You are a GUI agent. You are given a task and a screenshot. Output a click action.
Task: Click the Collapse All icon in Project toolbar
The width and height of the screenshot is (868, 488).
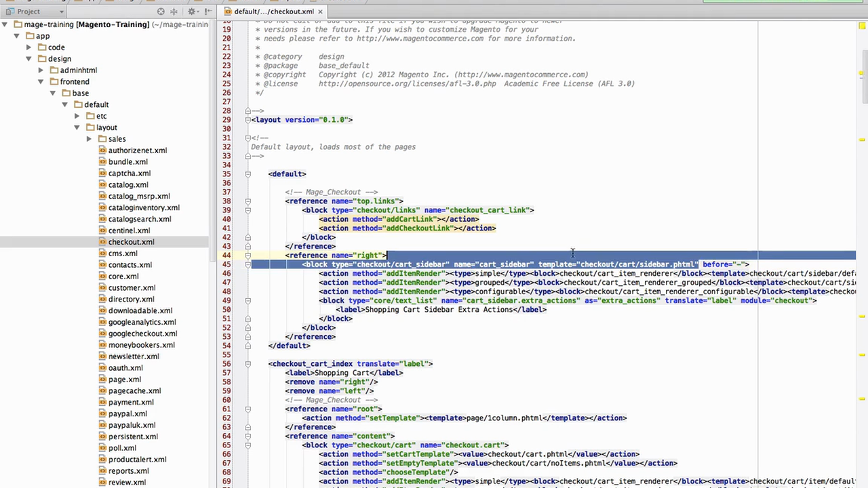coord(174,12)
